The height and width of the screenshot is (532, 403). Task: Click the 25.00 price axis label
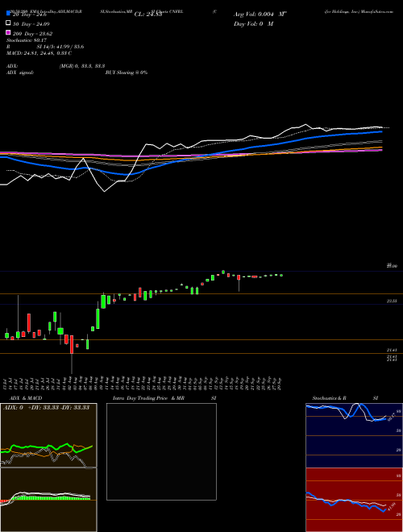click(x=392, y=266)
